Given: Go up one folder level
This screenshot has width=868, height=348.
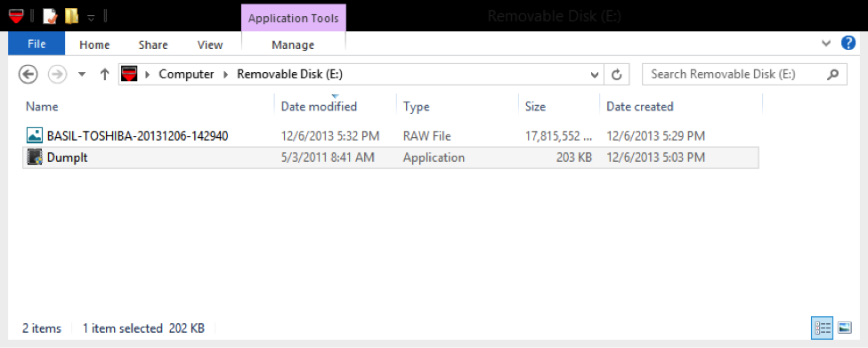Looking at the screenshot, I should point(105,74).
